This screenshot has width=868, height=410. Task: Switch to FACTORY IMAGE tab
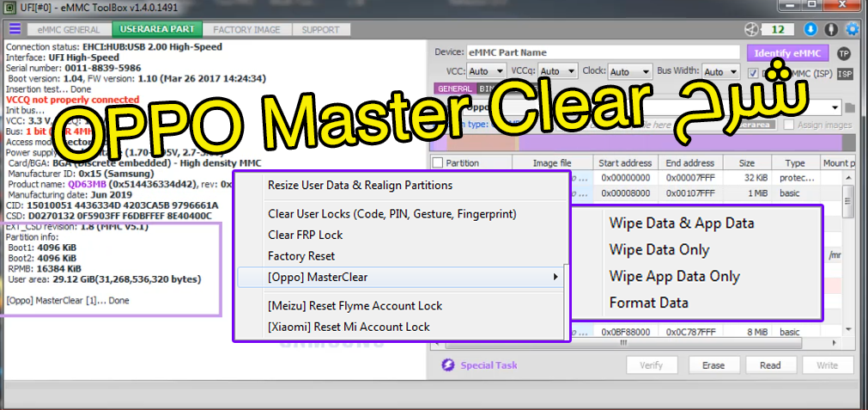click(x=247, y=29)
